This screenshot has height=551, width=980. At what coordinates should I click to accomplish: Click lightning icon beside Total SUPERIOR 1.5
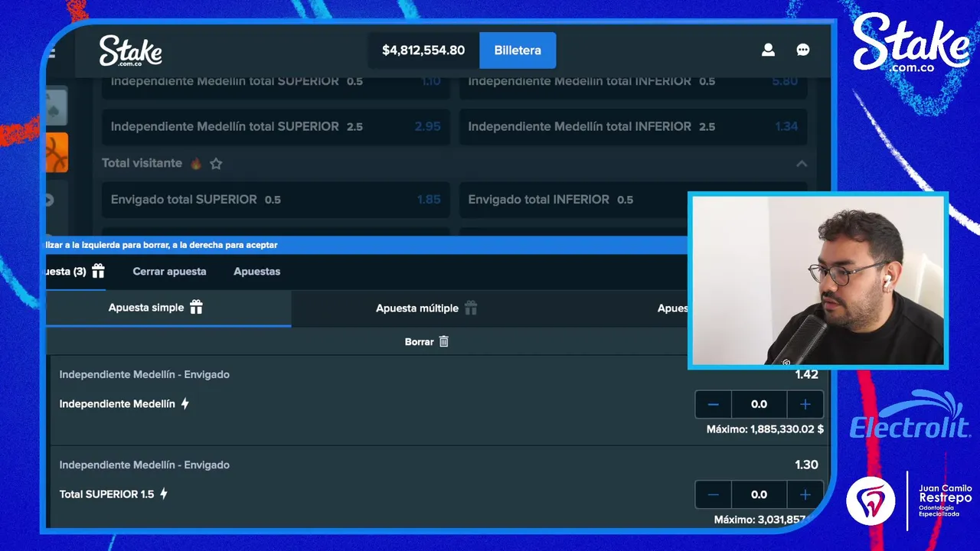(163, 494)
